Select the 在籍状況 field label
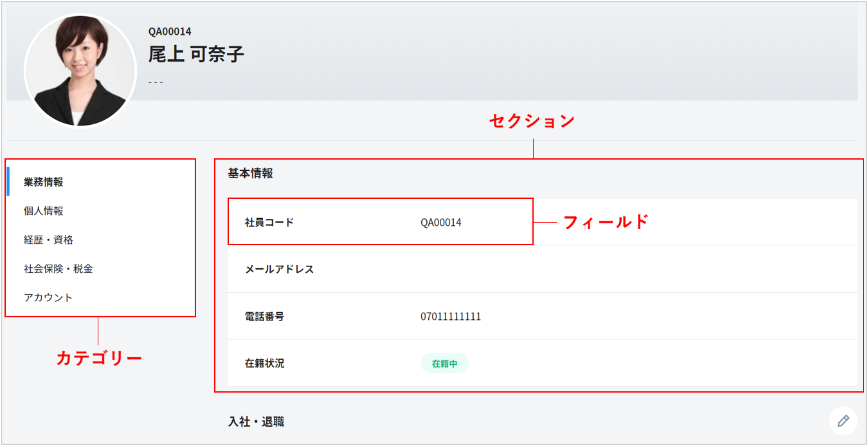Viewport: 868px width, 446px height. coord(265,364)
